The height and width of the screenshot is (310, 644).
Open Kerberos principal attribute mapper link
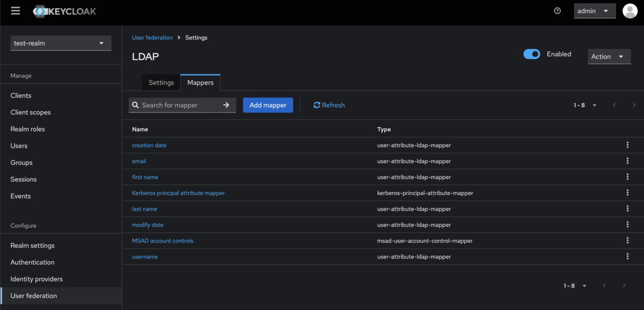click(178, 193)
